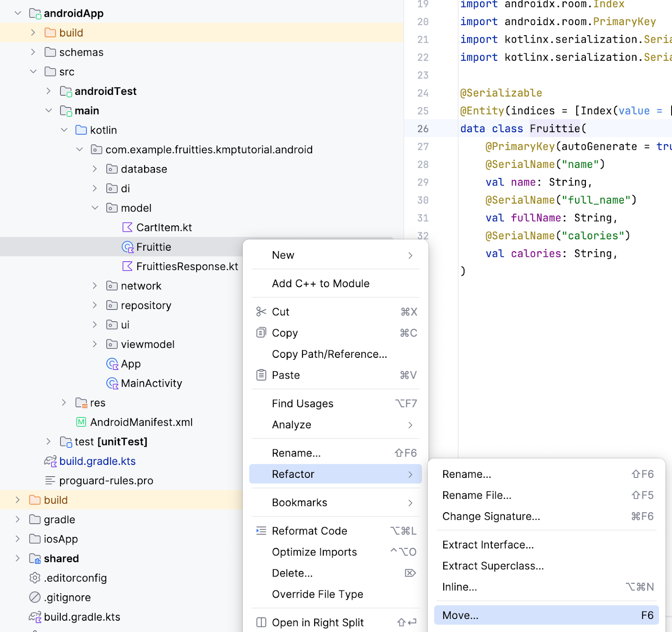672x632 pixels.
Task: Click the Cut scissors icon in context menu
Action: [261, 312]
